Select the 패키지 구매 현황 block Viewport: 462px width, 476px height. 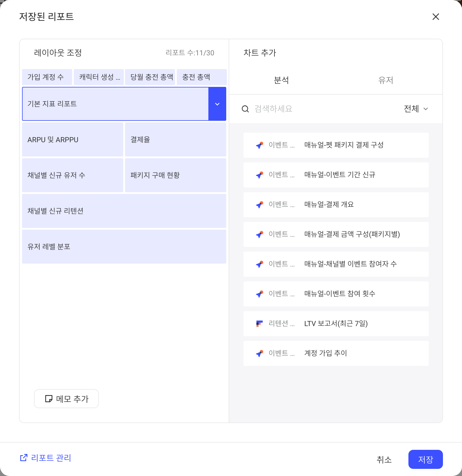(x=176, y=175)
